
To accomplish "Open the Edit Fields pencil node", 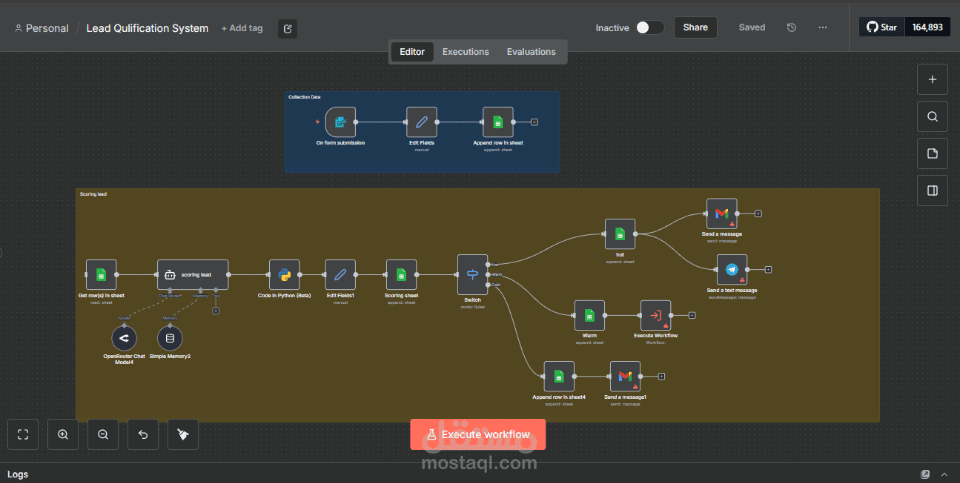I will [x=422, y=122].
